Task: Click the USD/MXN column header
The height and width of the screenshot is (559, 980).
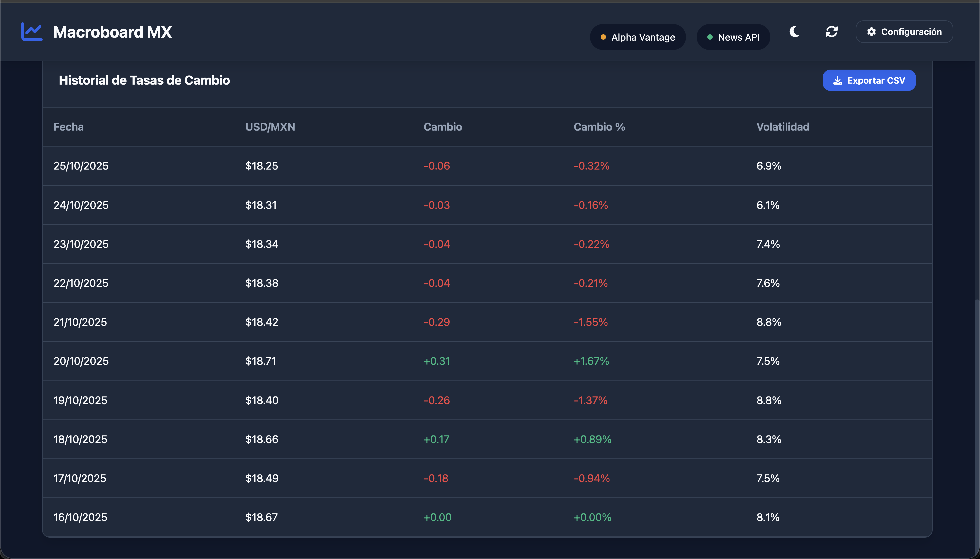Action: click(270, 127)
